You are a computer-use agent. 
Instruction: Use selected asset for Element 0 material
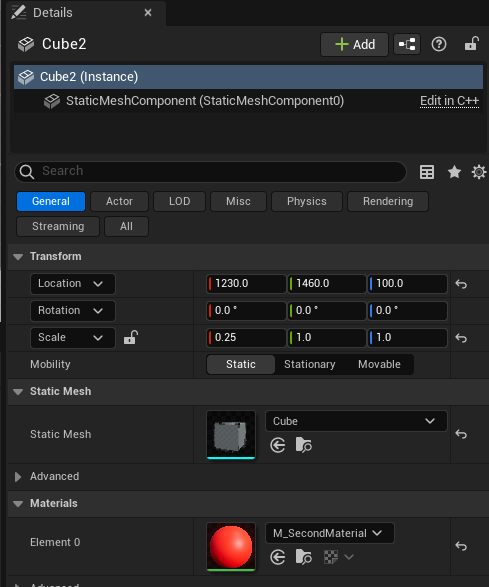pyautogui.click(x=277, y=557)
